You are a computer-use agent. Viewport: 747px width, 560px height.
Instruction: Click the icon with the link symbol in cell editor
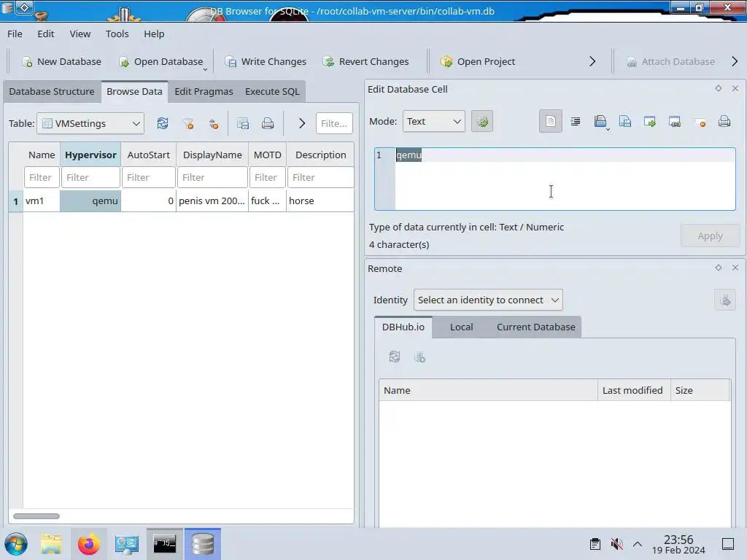tap(675, 122)
